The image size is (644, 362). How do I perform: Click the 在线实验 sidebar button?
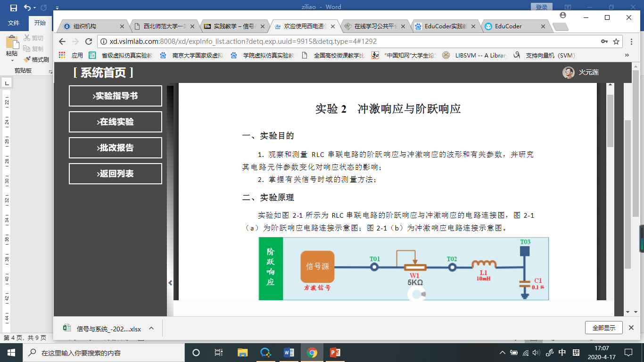pyautogui.click(x=116, y=122)
